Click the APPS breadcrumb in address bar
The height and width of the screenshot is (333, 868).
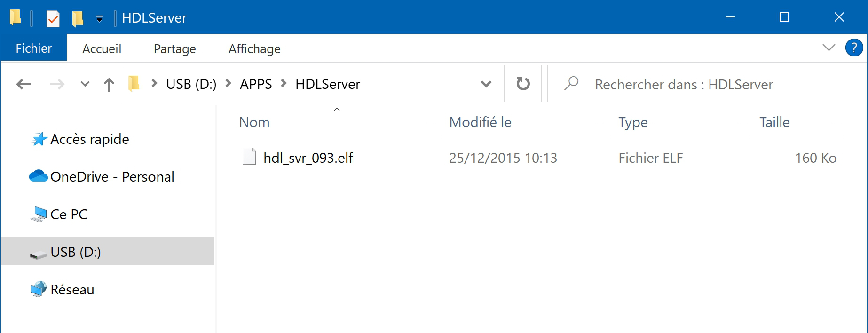(256, 84)
